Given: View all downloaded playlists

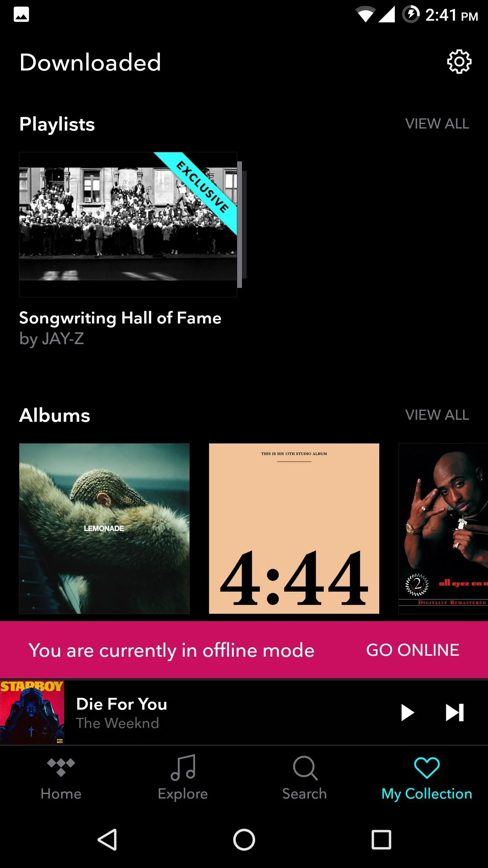Looking at the screenshot, I should pos(437,124).
